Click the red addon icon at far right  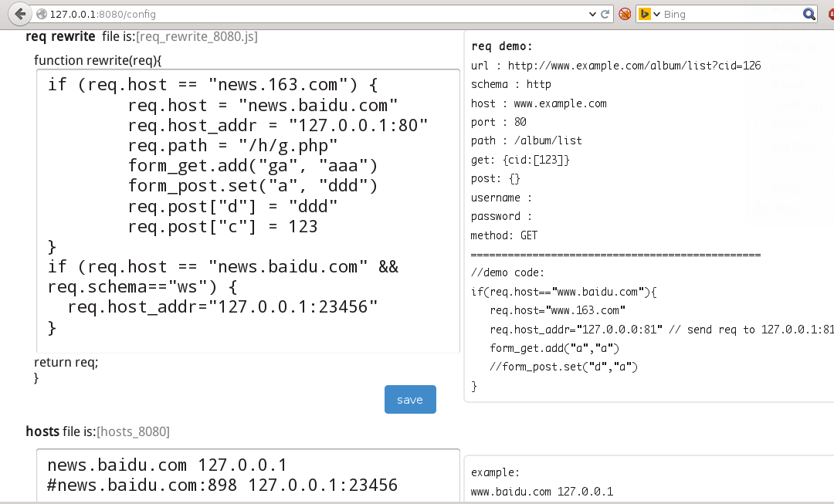tap(829, 14)
